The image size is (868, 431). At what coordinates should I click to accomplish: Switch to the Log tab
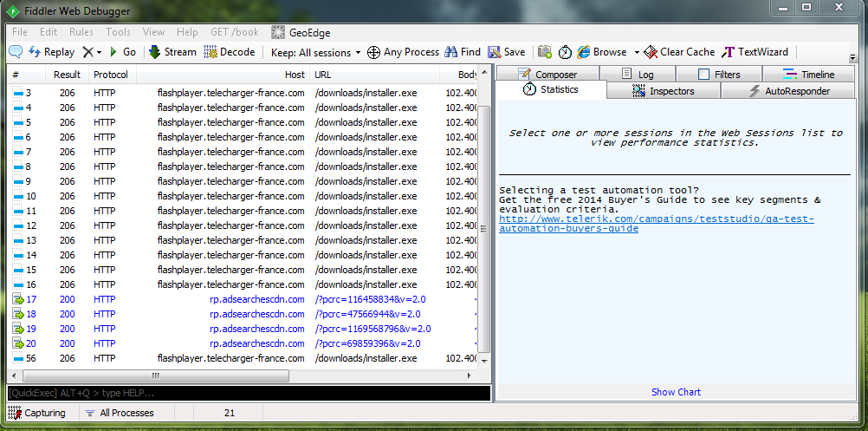[x=638, y=75]
